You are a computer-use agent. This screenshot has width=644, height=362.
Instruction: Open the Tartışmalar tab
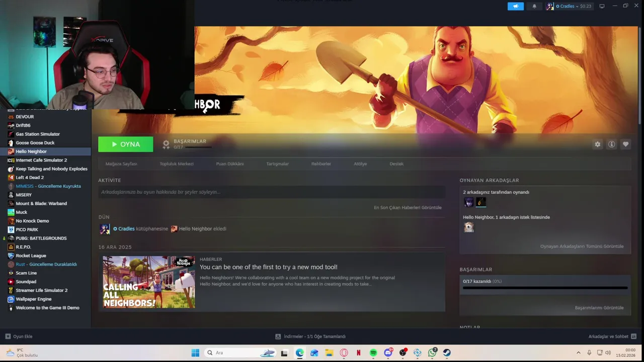[278, 164]
